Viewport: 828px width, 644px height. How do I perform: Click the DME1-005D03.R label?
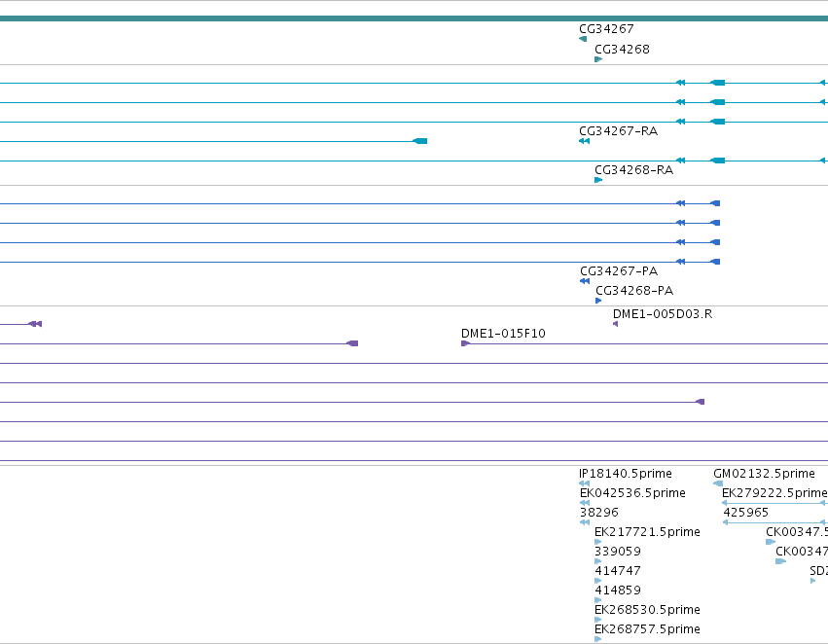point(663,314)
